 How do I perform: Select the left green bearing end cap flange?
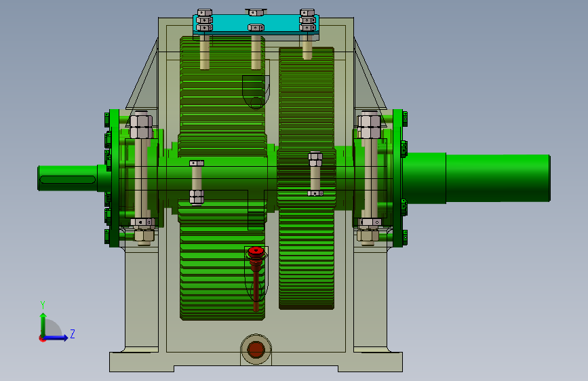coord(114,178)
